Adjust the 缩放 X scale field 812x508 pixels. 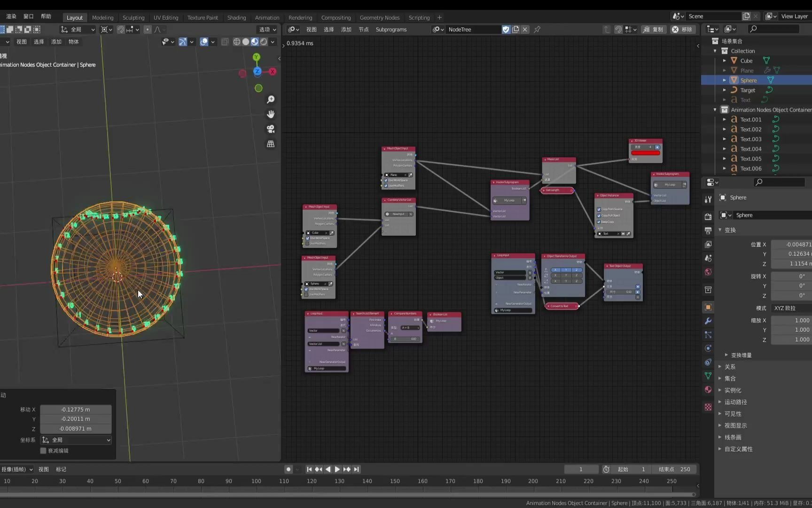pyautogui.click(x=791, y=320)
